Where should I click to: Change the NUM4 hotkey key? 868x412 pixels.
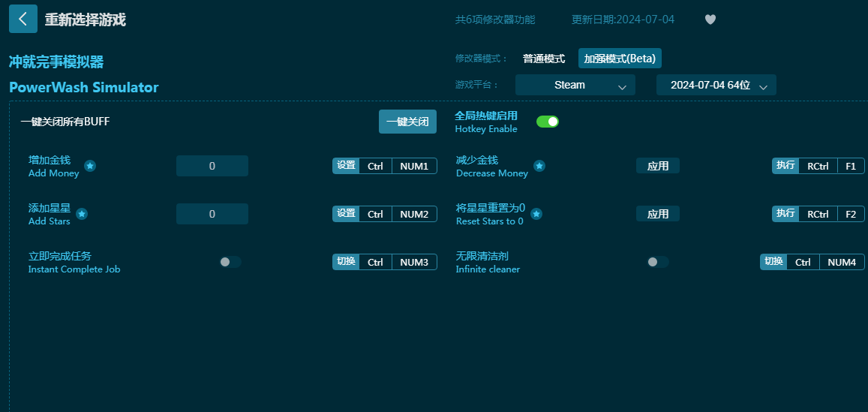[842, 262]
